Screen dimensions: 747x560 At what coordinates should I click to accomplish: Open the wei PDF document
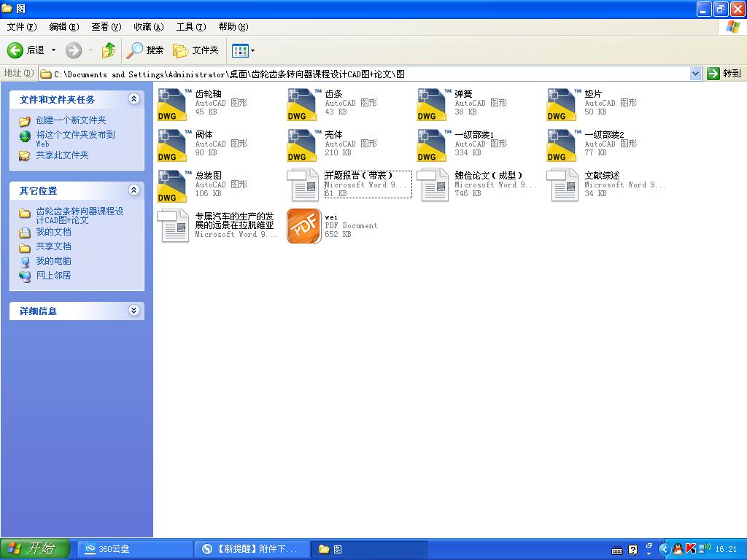tap(303, 226)
